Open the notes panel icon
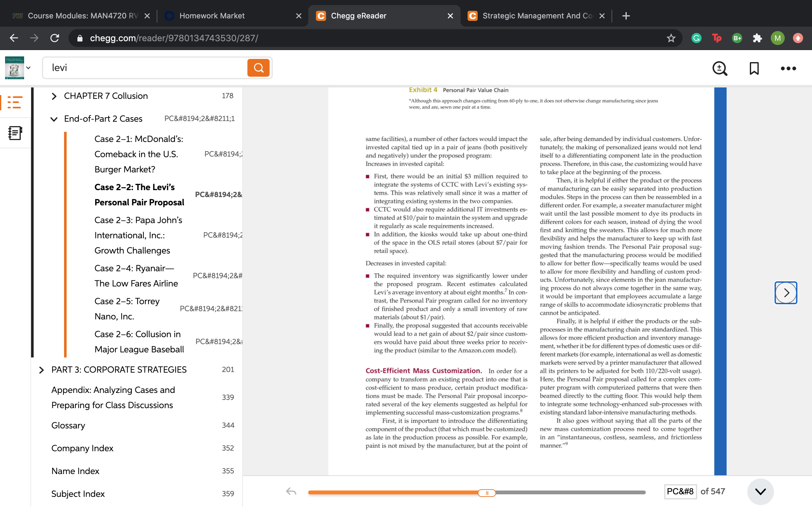The image size is (812, 507). point(15,133)
